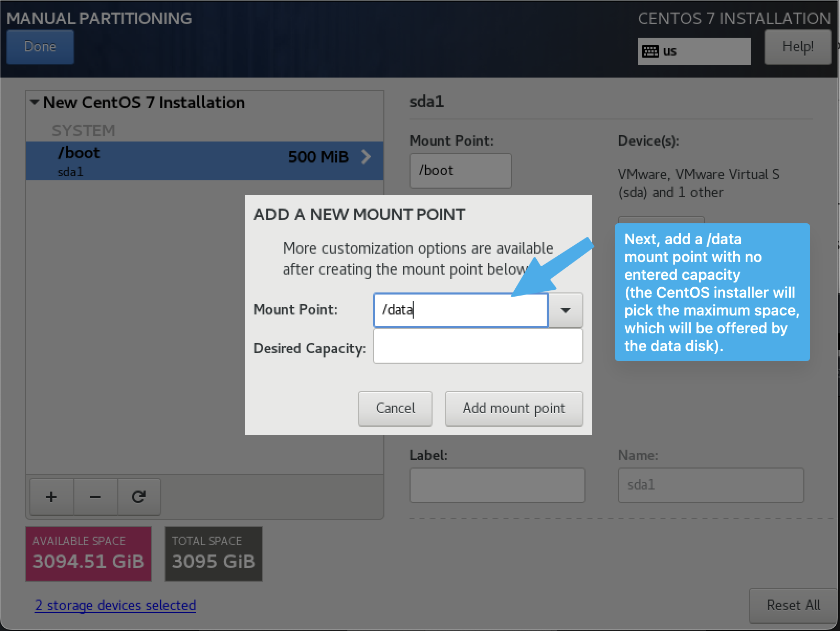Click the reload icon to rescan storage
Viewport: 840px width, 631px height.
pos(139,497)
